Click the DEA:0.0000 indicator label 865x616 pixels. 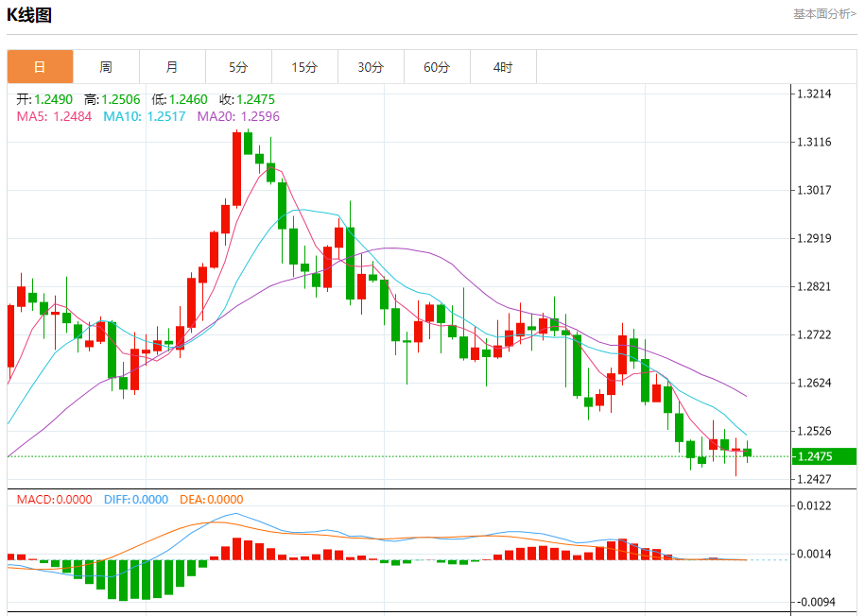point(211,500)
